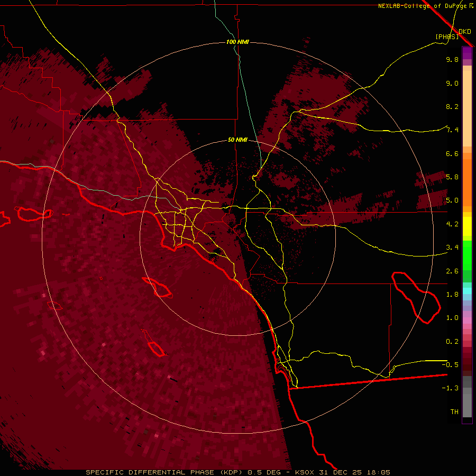Image resolution: width=476 pixels, height=476 pixels.
Task: Click the 1.0 scale value
Action: click(x=452, y=318)
